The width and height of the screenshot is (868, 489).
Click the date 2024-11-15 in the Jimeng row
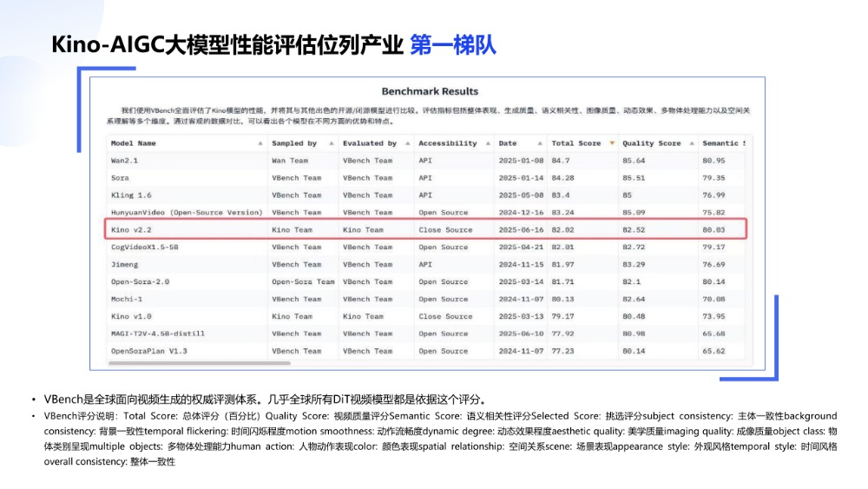[521, 265]
